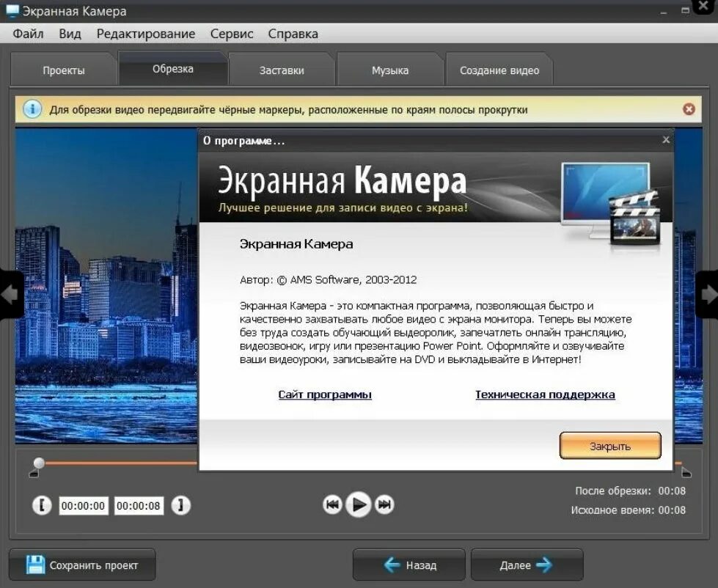This screenshot has width=718, height=588.
Task: Click the right arrow beside the preview
Action: coord(708,294)
